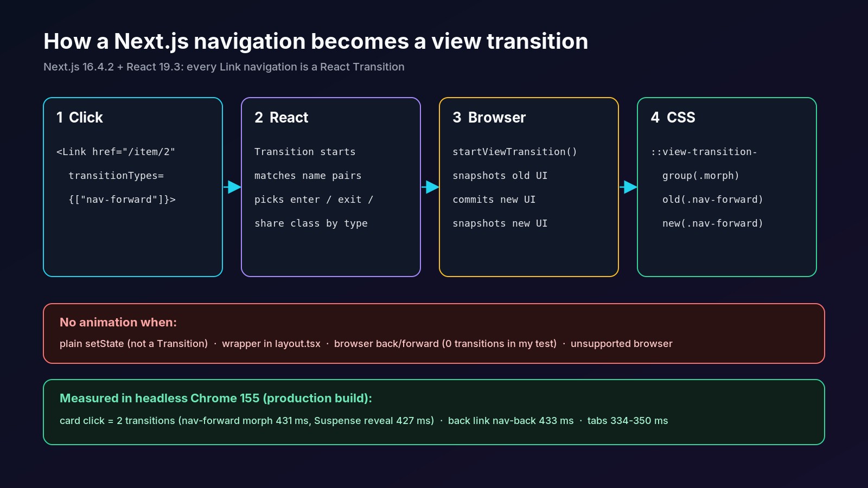Click the "Measured in headless Chrome 155" heading
868x488 pixels.
click(x=216, y=398)
